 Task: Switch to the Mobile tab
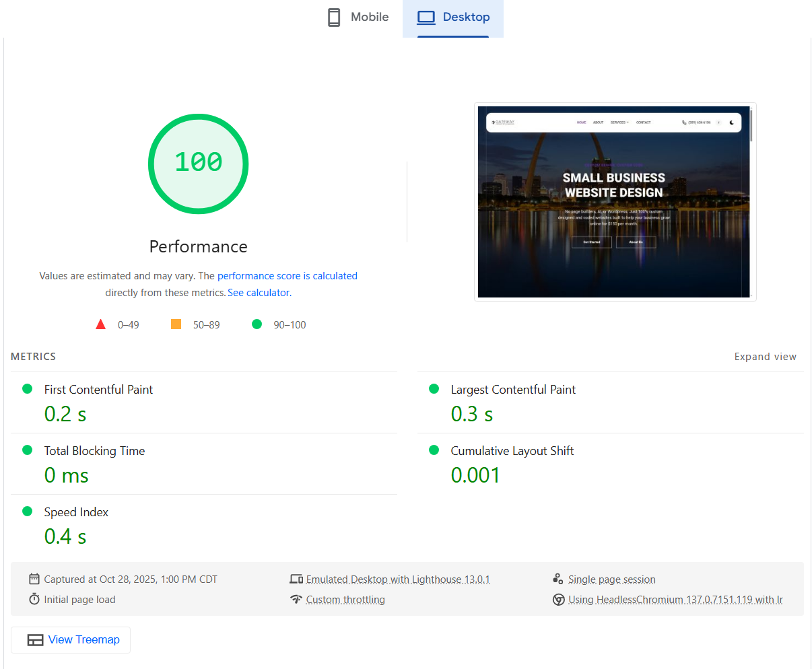pyautogui.click(x=357, y=17)
